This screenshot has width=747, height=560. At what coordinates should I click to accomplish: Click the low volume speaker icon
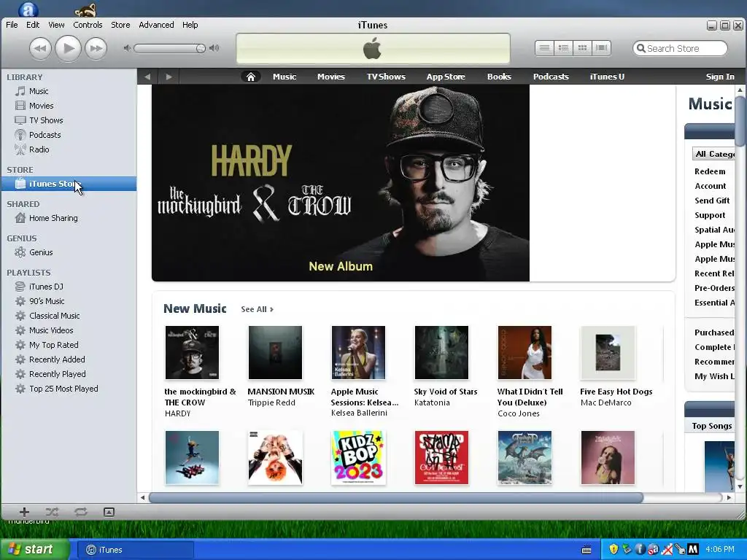tap(127, 48)
